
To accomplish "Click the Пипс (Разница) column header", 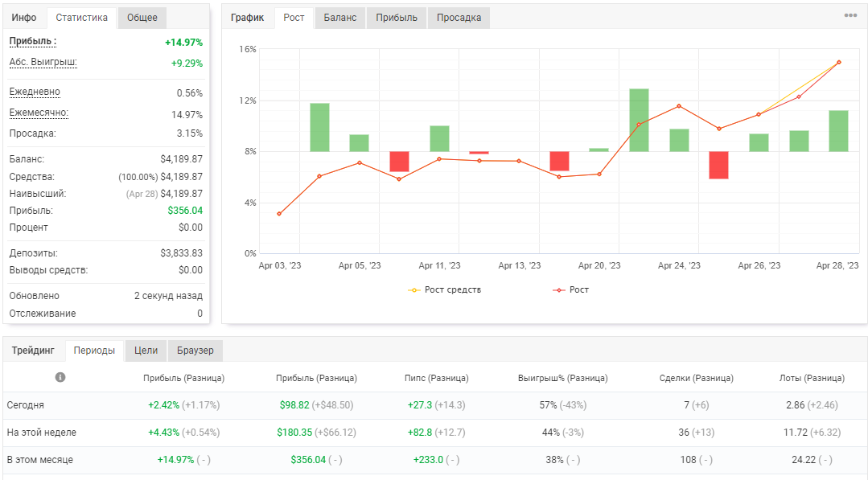I will pos(437,378).
